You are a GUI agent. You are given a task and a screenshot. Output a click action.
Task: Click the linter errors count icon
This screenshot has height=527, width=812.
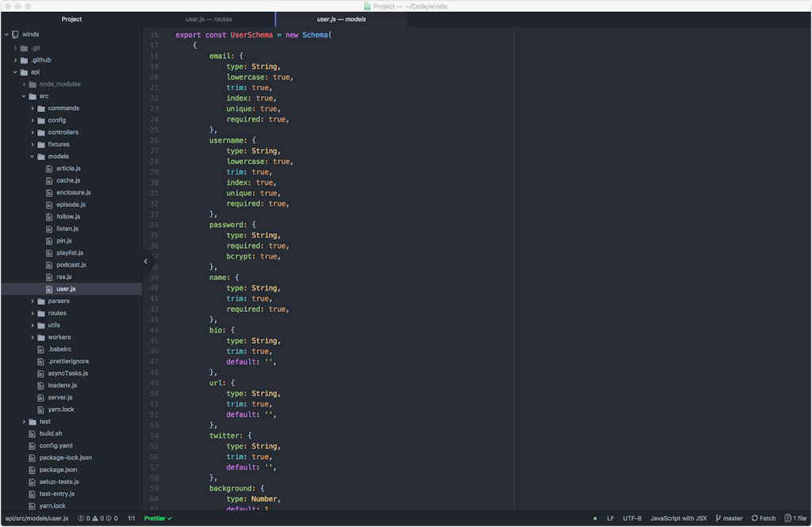pyautogui.click(x=82, y=518)
